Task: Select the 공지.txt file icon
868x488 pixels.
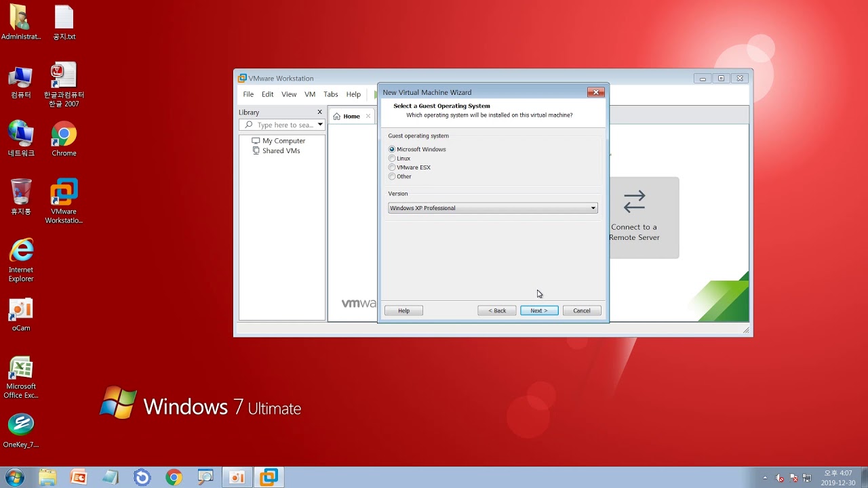Action: click(x=64, y=23)
